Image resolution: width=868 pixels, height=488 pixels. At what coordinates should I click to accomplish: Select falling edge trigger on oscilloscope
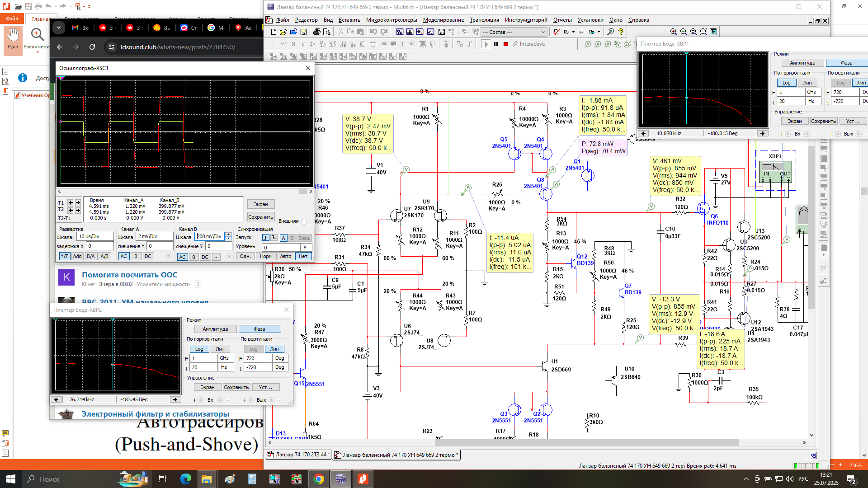point(274,238)
